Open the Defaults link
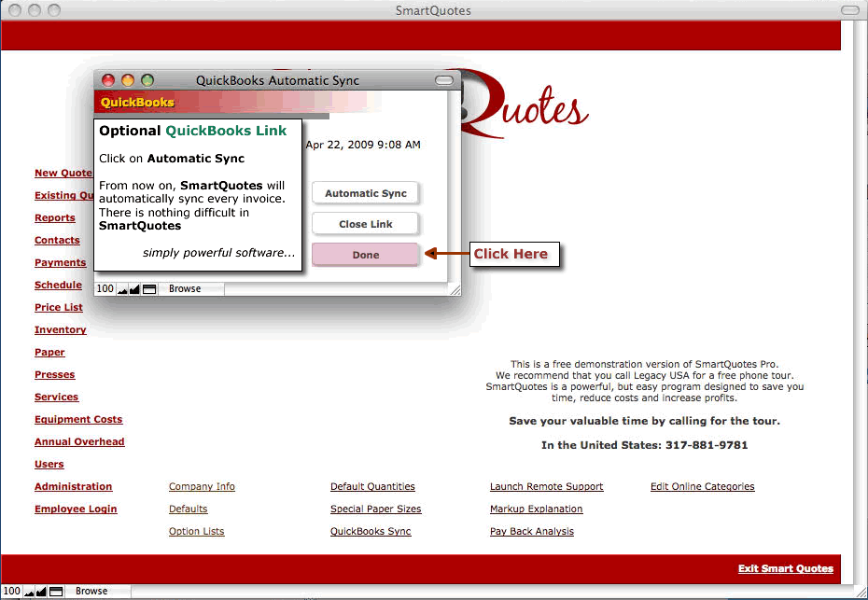Viewport: 868px width, 600px height. 189,509
